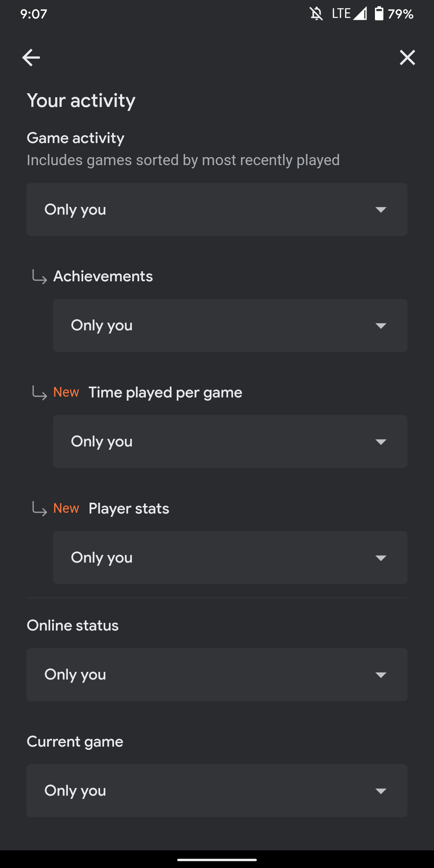
Task: Close the screen with the X icon
Action: (x=407, y=57)
